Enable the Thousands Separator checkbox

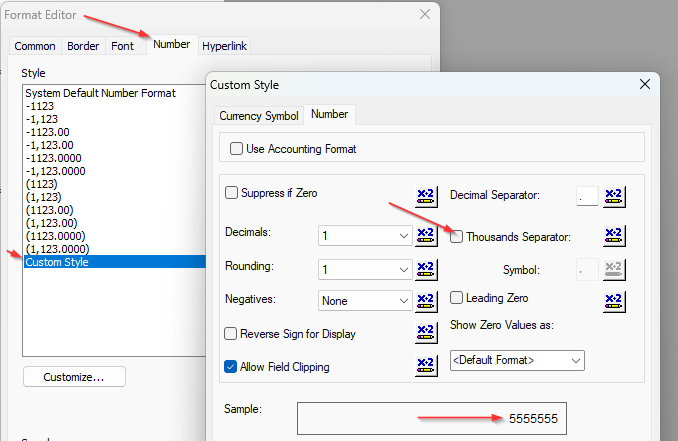point(456,236)
